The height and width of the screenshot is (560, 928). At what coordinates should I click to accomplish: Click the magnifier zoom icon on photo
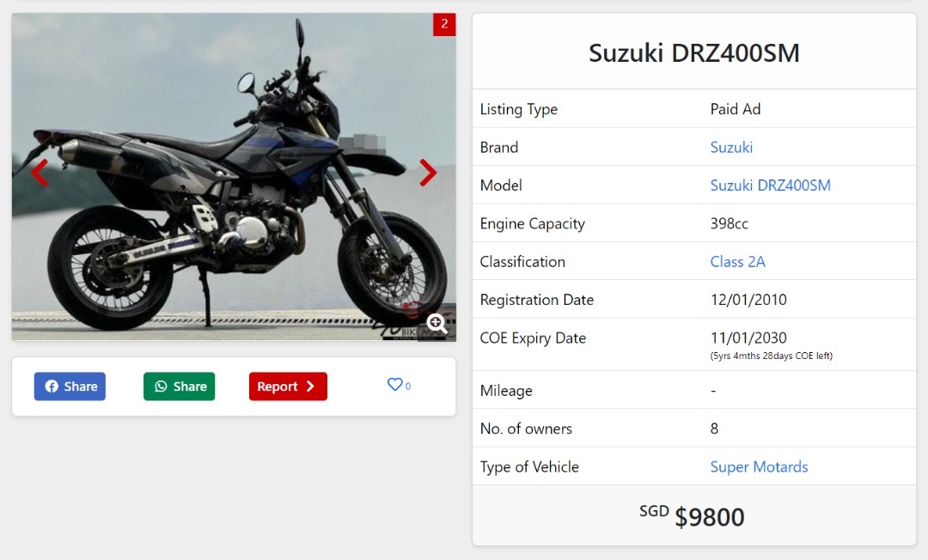[437, 324]
